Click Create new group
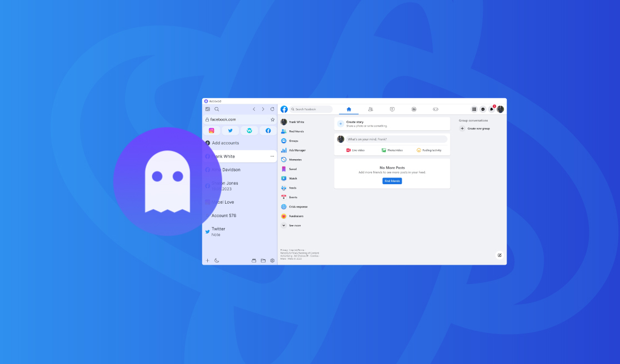 tap(474, 129)
